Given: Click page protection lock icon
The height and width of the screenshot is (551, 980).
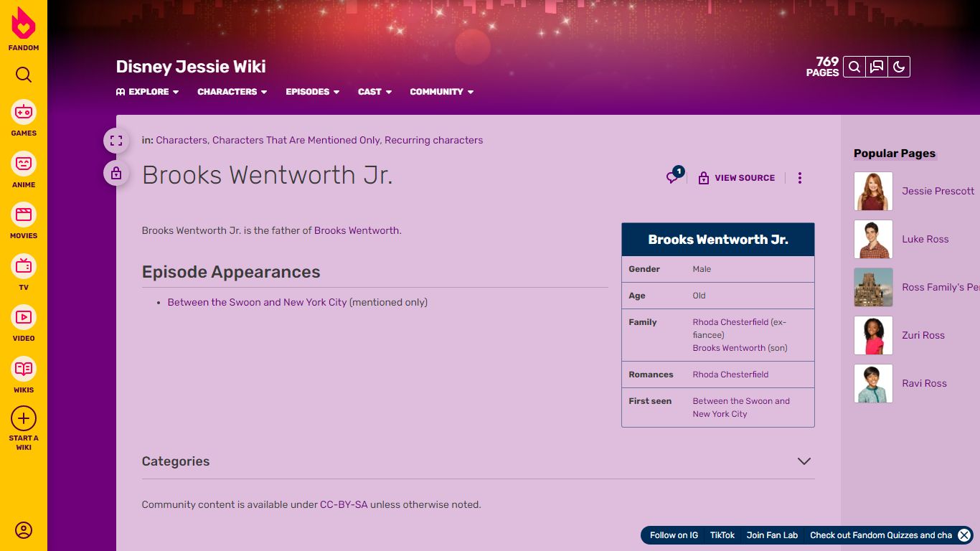Looking at the screenshot, I should (116, 173).
